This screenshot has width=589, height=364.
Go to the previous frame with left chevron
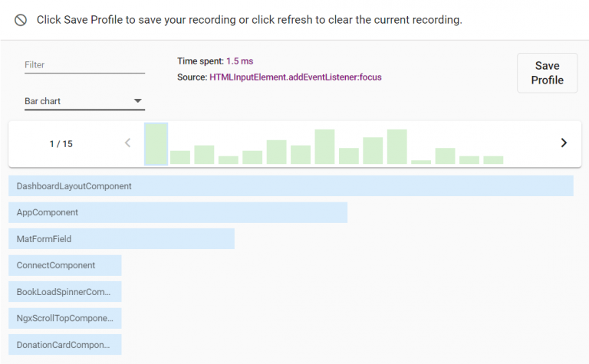tap(128, 143)
